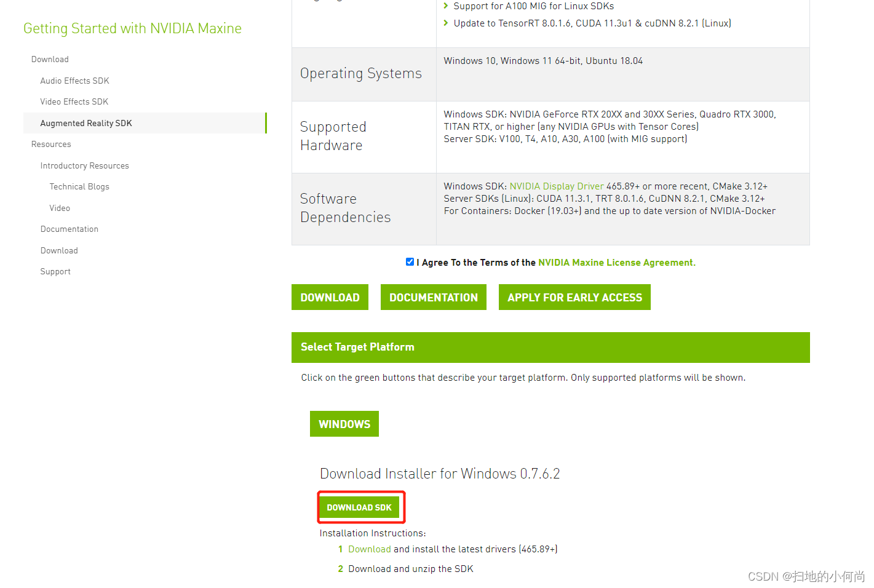Go to Technical Blogs in sidebar
The image size is (874, 588).
point(79,186)
